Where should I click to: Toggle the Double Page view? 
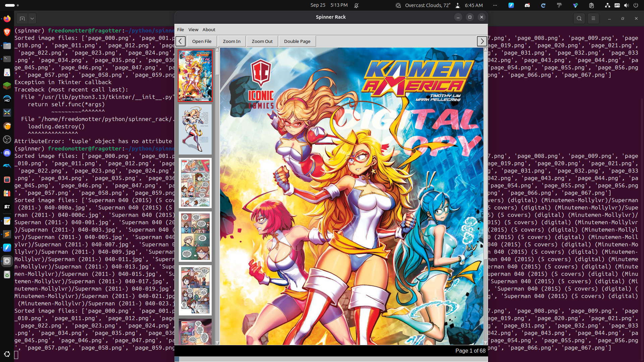[x=297, y=41]
